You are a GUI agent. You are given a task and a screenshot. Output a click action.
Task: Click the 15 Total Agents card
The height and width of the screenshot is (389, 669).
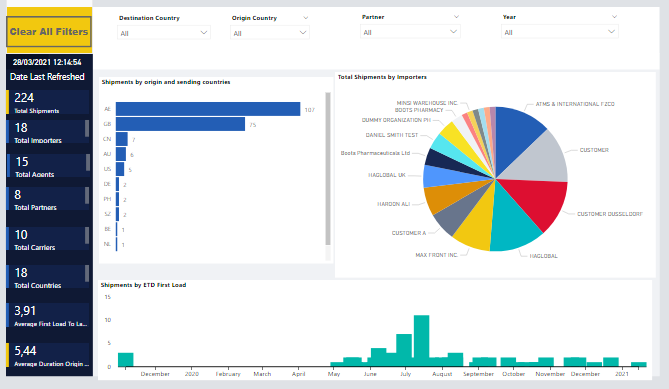click(x=48, y=166)
